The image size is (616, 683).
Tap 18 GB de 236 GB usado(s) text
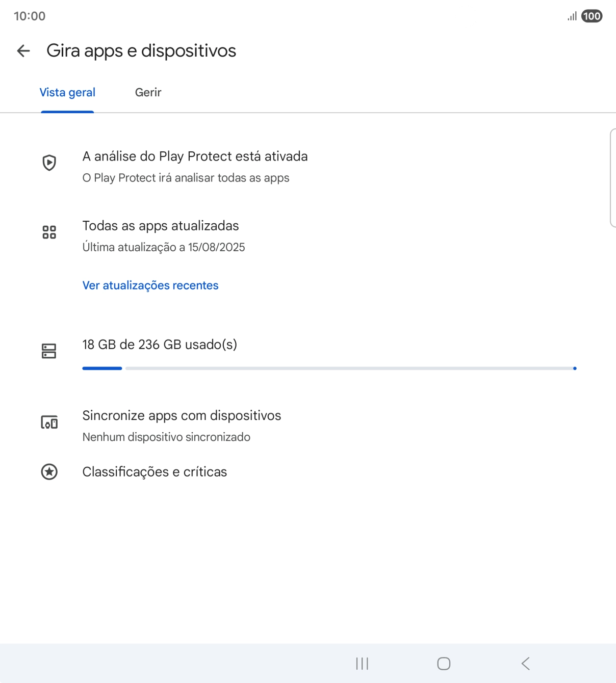point(160,345)
